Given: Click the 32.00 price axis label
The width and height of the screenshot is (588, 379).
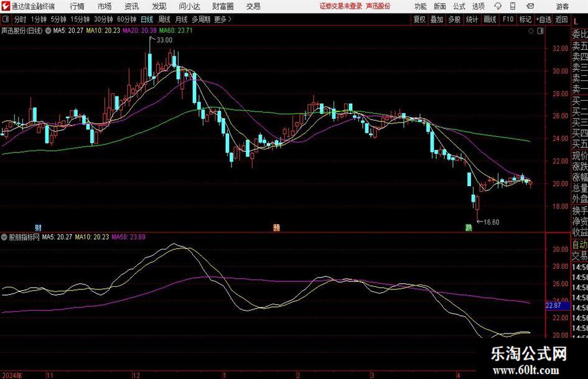Looking at the screenshot, I should 560,49.
